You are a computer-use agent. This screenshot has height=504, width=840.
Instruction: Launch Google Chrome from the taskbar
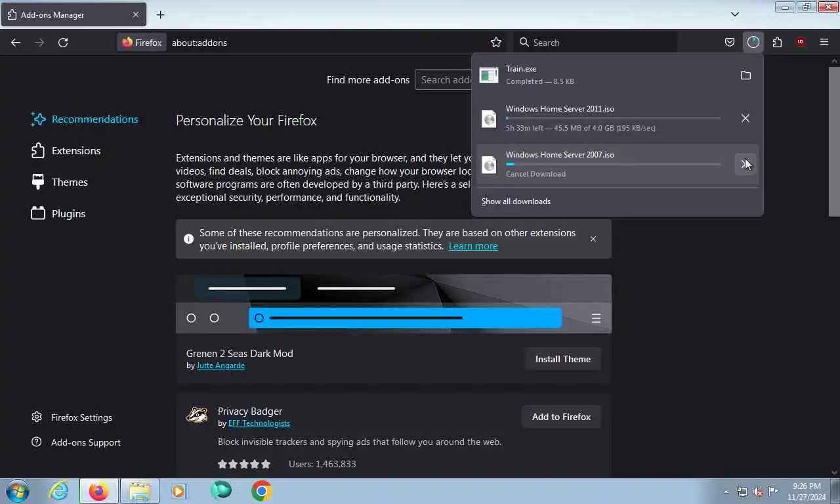point(261,491)
